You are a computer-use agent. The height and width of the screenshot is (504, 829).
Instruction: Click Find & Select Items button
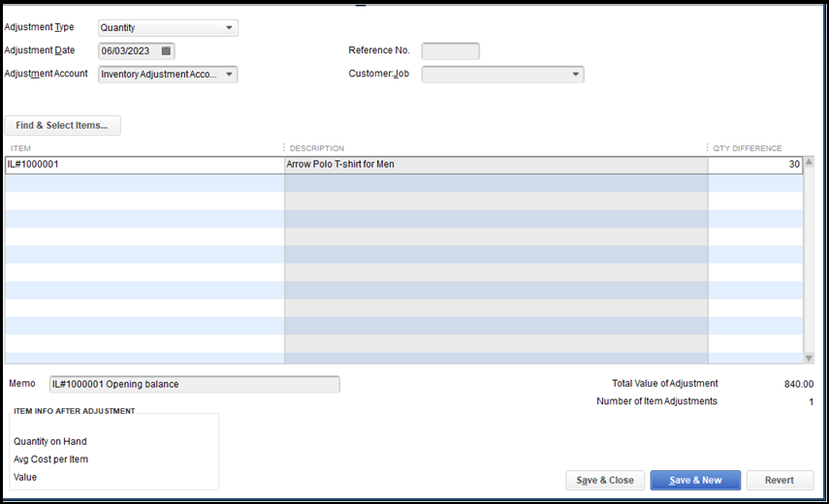[62, 125]
